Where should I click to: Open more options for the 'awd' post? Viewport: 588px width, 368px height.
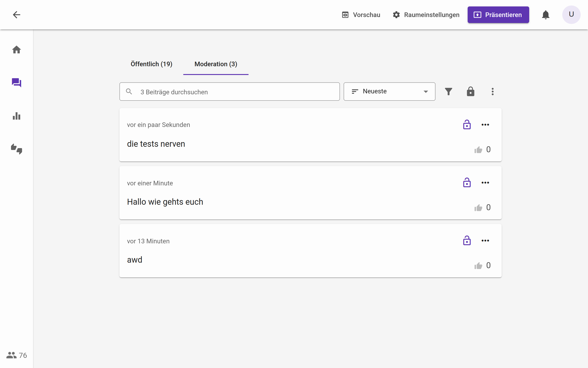(x=485, y=241)
